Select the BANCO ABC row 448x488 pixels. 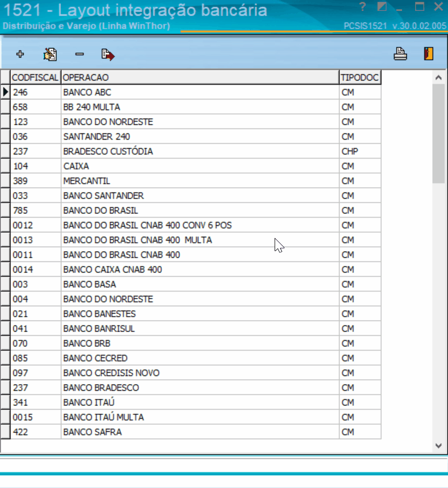tap(196, 92)
